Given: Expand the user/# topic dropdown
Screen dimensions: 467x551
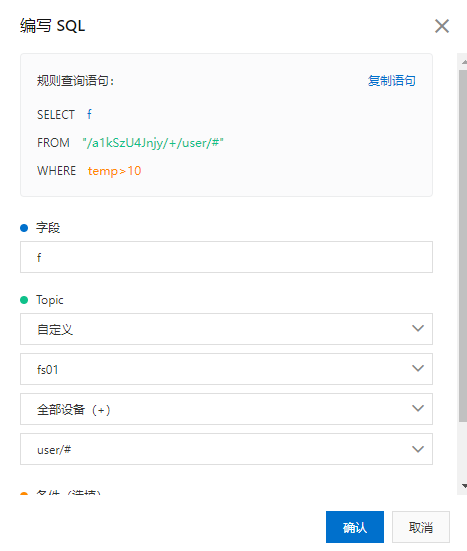Looking at the screenshot, I should 226,449.
